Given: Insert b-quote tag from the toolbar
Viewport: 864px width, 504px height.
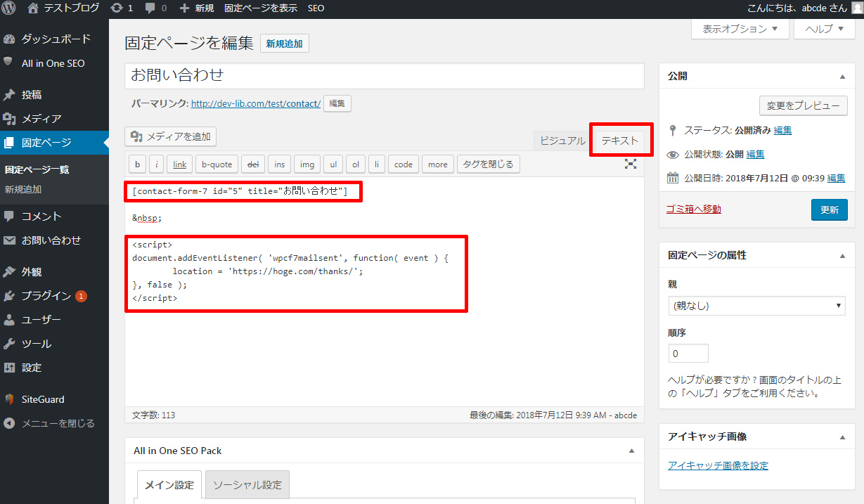Looking at the screenshot, I should pyautogui.click(x=217, y=164).
